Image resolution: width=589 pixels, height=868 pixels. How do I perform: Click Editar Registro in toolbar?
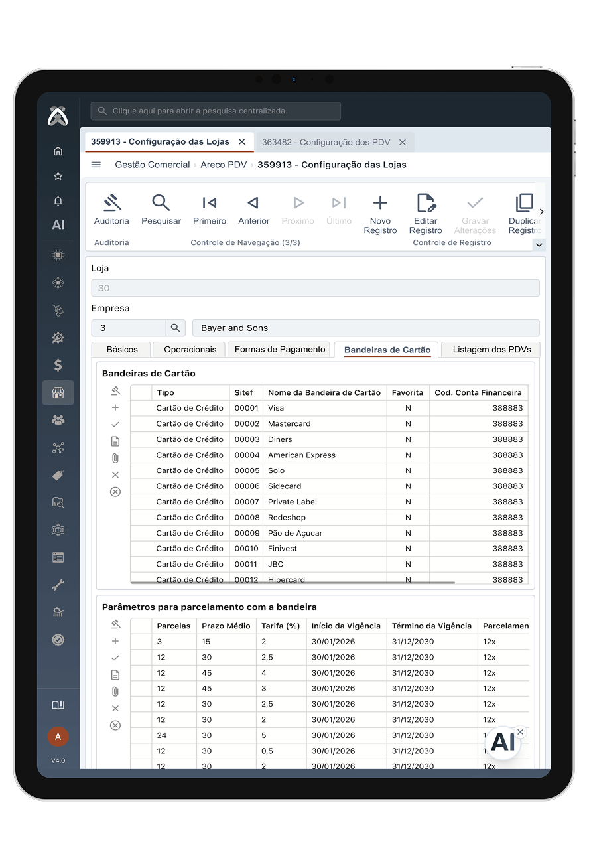[x=425, y=214]
